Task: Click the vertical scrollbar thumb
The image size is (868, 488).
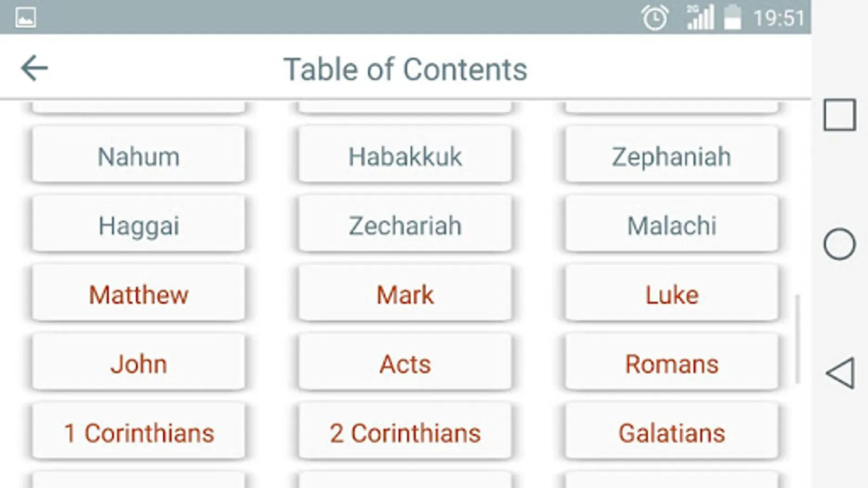Action: [x=797, y=339]
